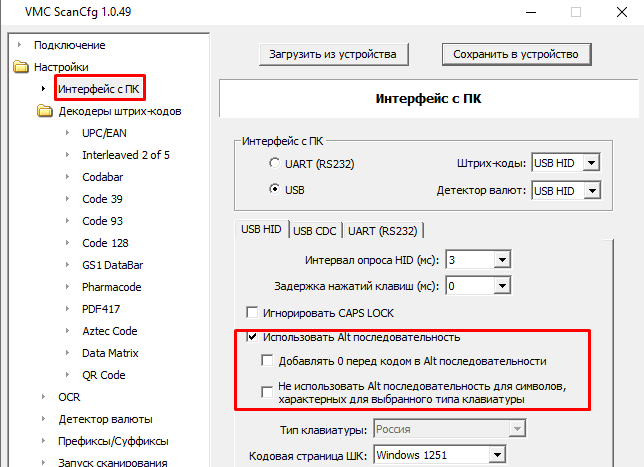Click the Декодеры штрих-кодов folder icon

[x=45, y=111]
